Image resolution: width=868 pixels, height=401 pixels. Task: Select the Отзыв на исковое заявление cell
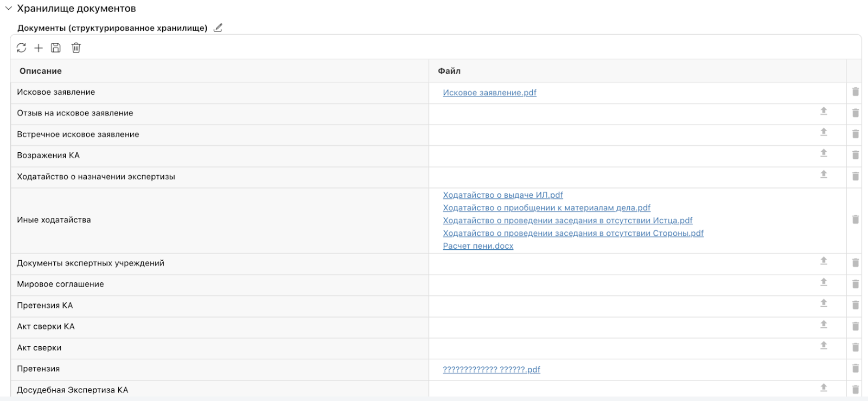(x=220, y=114)
